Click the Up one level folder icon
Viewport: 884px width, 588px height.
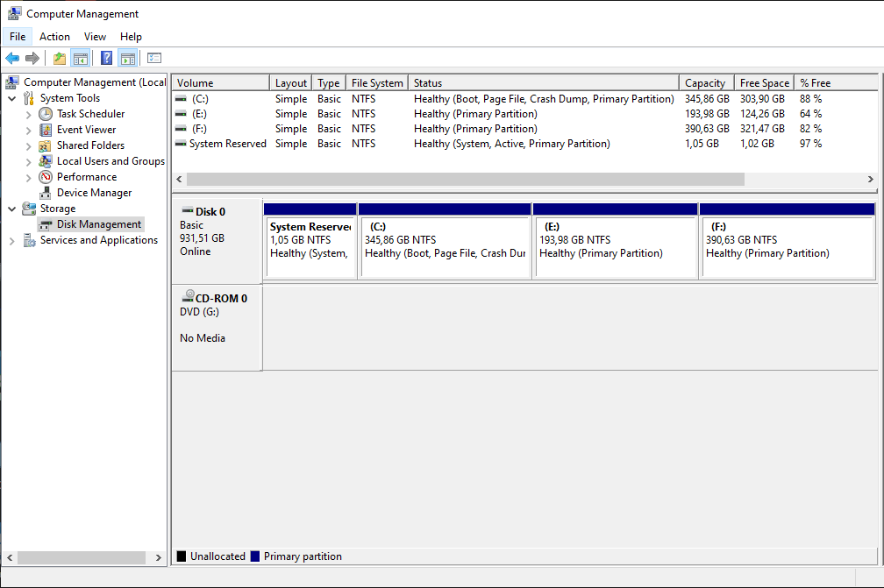[x=60, y=58]
